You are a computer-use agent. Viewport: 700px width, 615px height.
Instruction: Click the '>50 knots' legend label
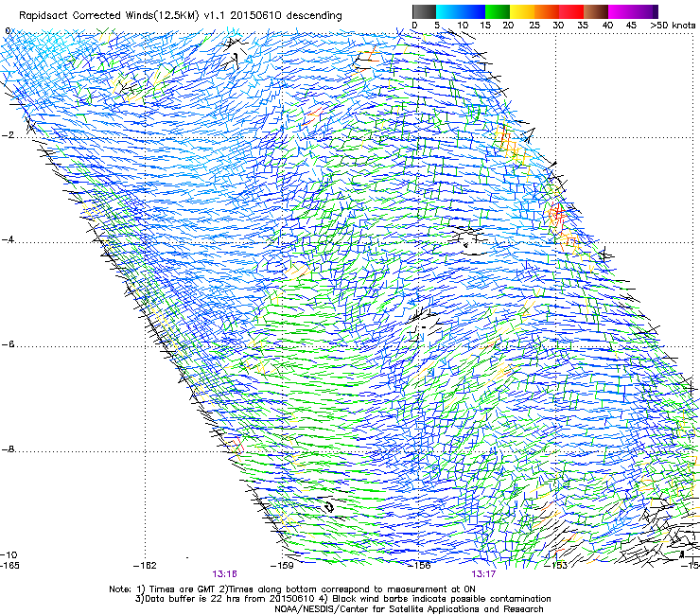pyautogui.click(x=673, y=26)
